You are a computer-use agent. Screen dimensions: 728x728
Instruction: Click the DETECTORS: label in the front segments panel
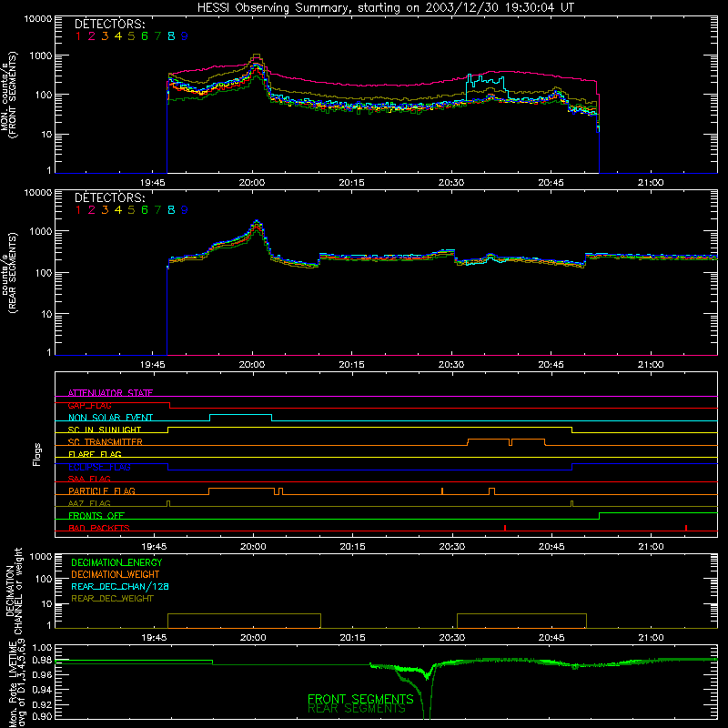pyautogui.click(x=109, y=24)
